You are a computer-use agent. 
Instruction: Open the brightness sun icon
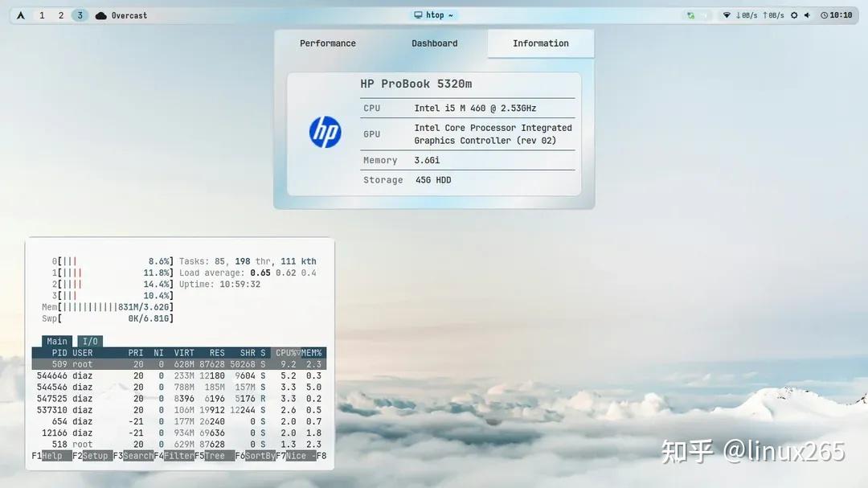click(794, 15)
